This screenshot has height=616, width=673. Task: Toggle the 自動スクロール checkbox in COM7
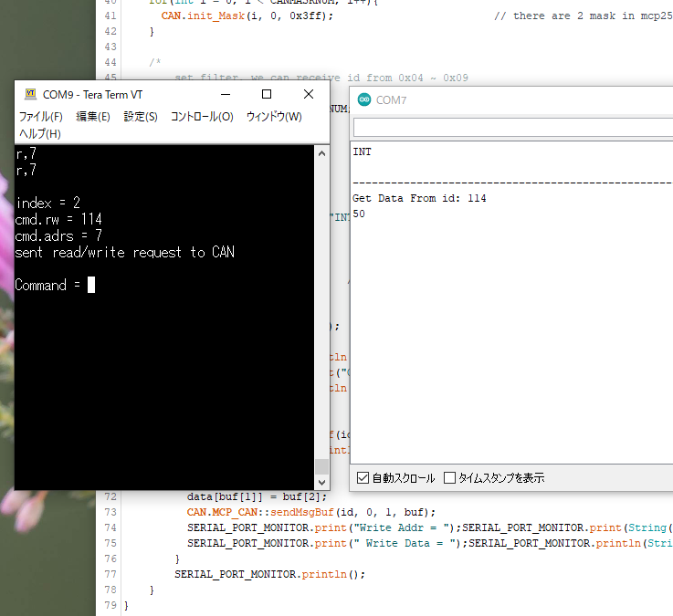[363, 478]
